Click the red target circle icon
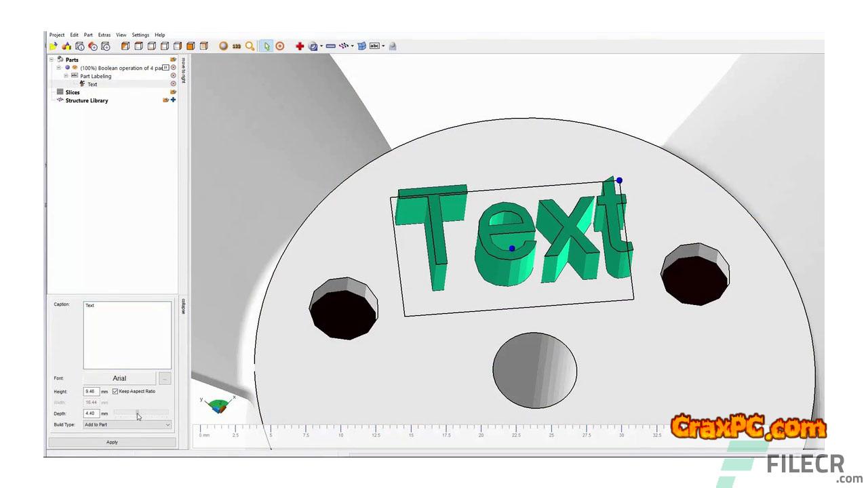 279,46
